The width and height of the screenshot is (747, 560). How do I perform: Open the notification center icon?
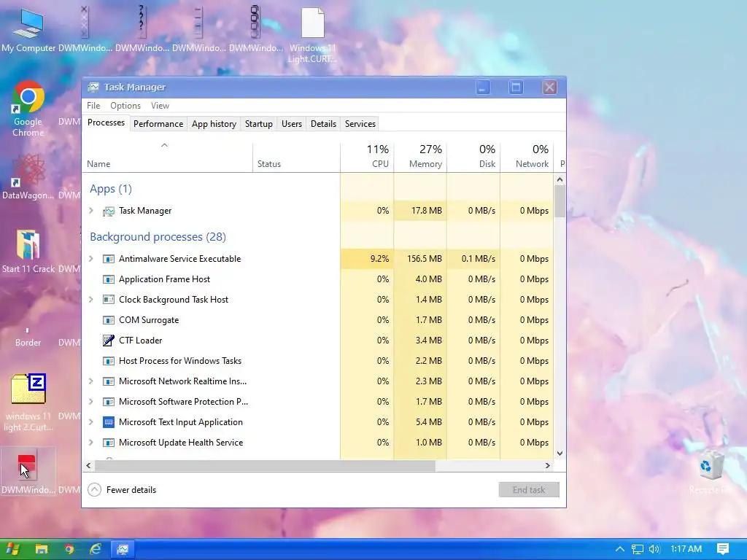(x=723, y=549)
